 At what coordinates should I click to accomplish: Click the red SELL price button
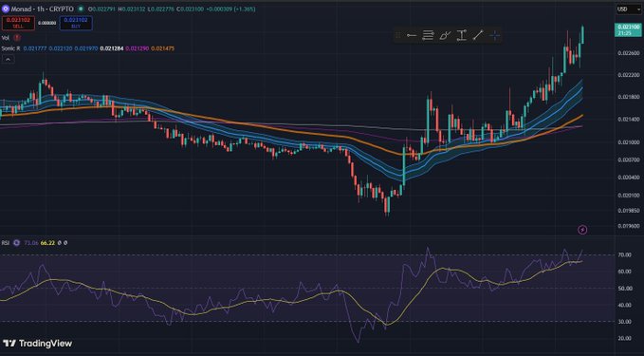(x=18, y=23)
